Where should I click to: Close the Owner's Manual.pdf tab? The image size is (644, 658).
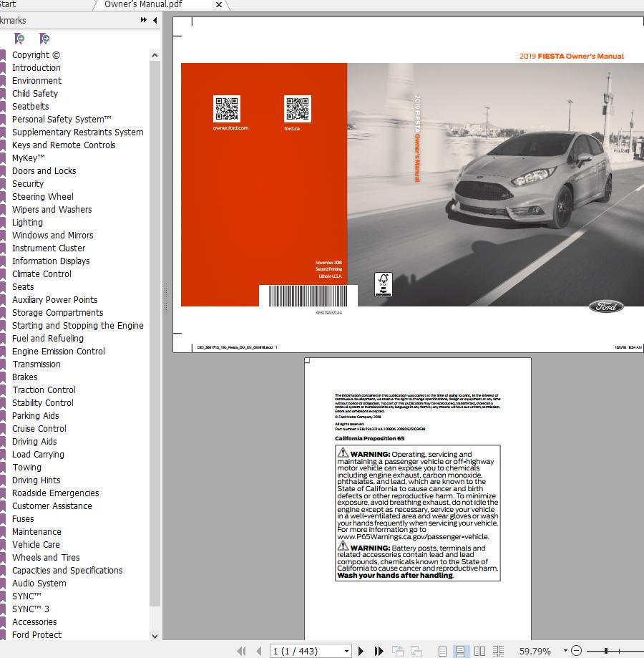coord(219,4)
